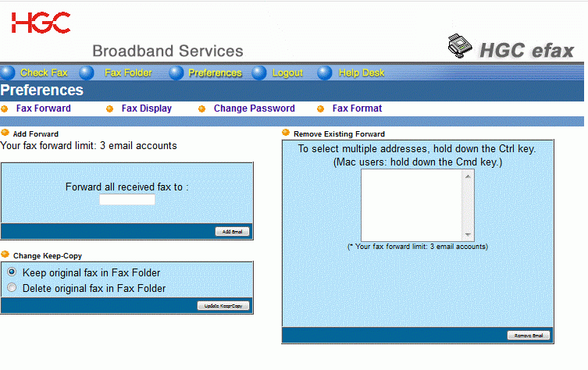Click orange bullet beside Fax Format
Viewport: 588px width, 370px height.
(320, 109)
